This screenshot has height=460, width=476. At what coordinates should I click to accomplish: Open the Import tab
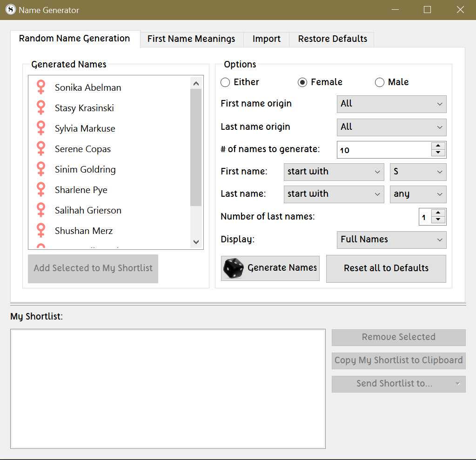tap(266, 39)
